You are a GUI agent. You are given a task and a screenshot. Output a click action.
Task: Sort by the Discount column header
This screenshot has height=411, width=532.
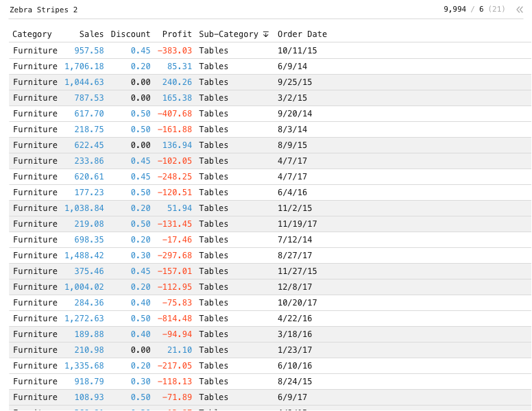(131, 34)
